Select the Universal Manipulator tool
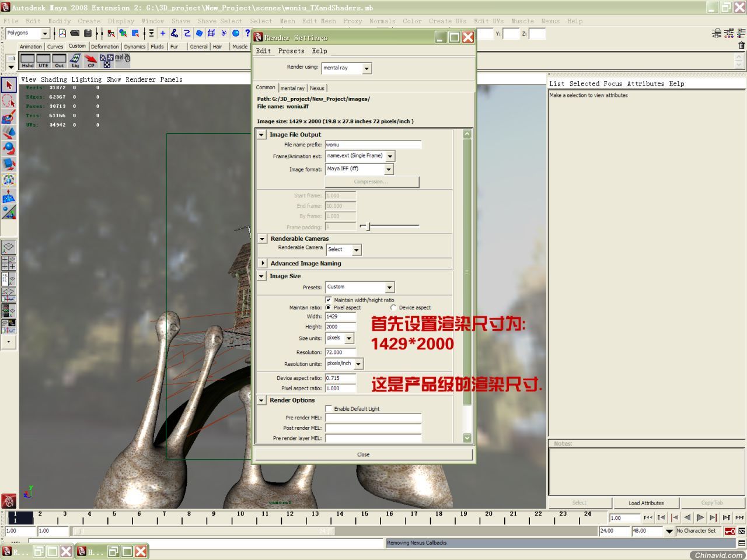The image size is (747, 560). 8,180
